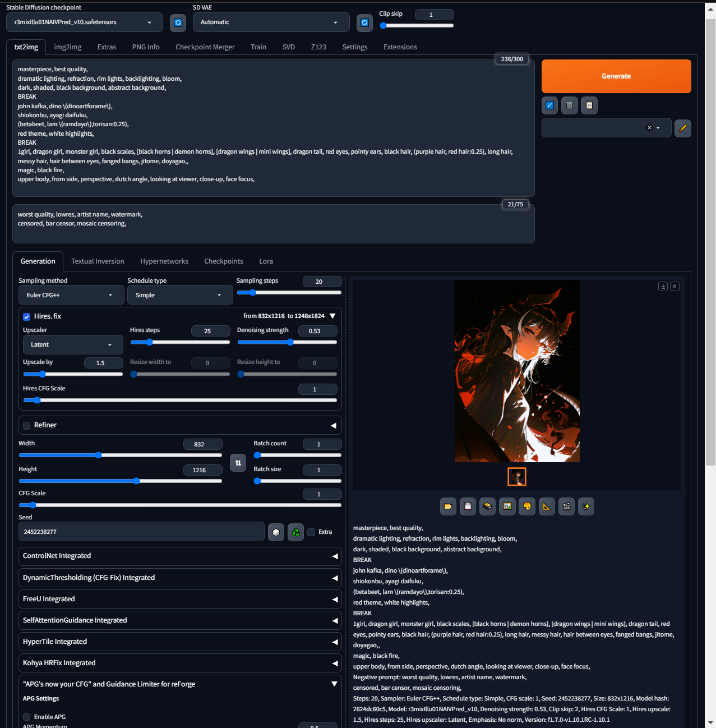This screenshot has width=716, height=728.
Task: Open the Sampling method dropdown
Action: [71, 295]
